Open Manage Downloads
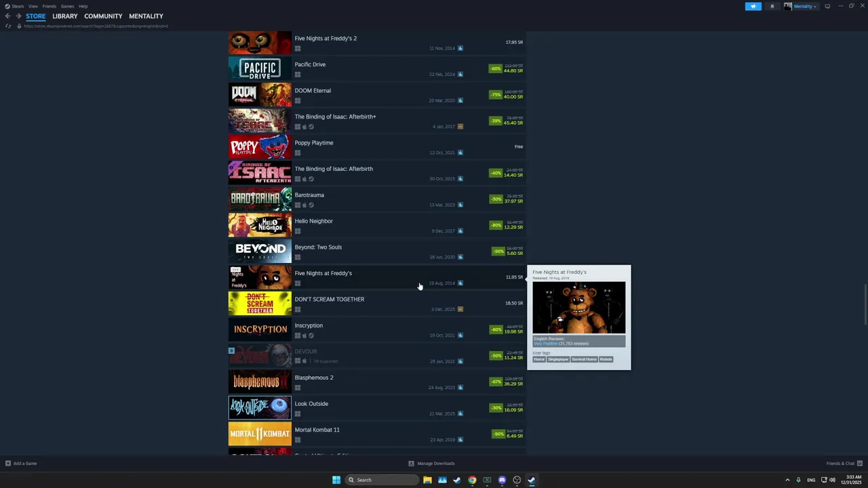868x488 pixels. (431, 464)
